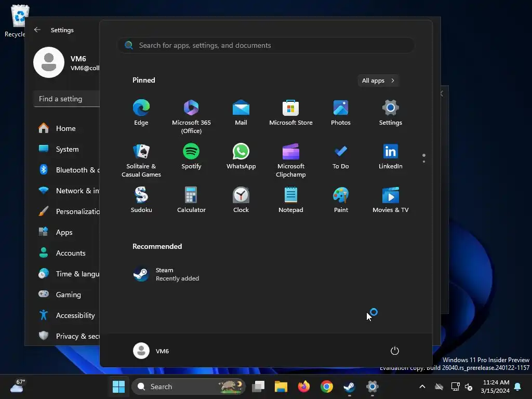Show All apps list

click(378, 81)
